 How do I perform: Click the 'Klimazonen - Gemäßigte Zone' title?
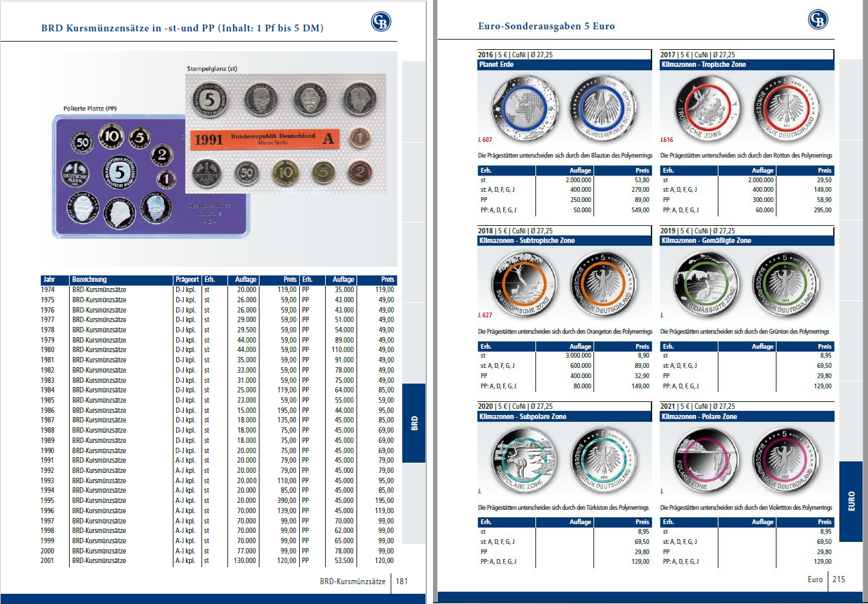pyautogui.click(x=747, y=241)
